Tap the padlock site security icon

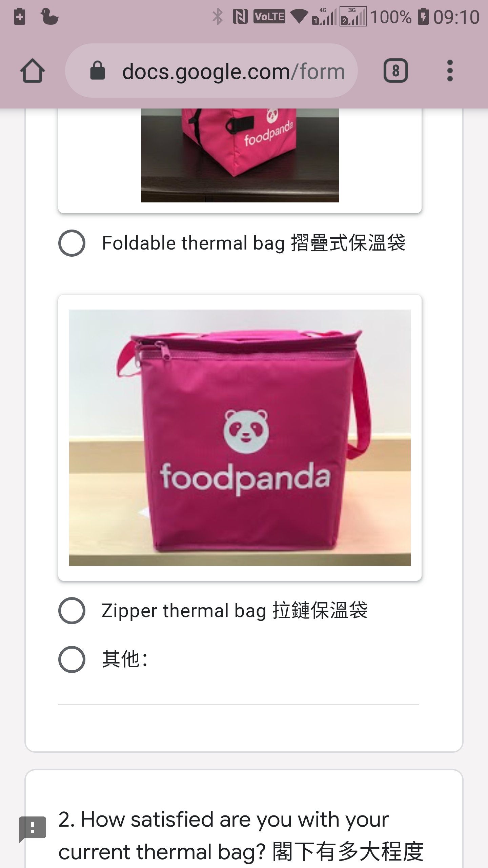click(x=98, y=71)
